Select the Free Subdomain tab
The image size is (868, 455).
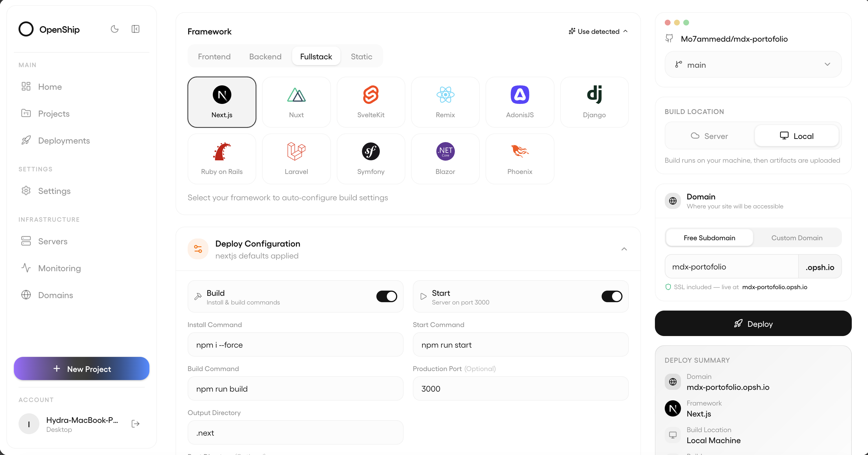click(709, 238)
